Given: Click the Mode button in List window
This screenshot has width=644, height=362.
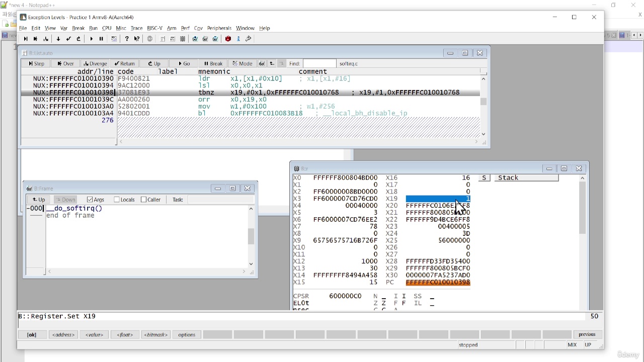Looking at the screenshot, I should point(243,63).
